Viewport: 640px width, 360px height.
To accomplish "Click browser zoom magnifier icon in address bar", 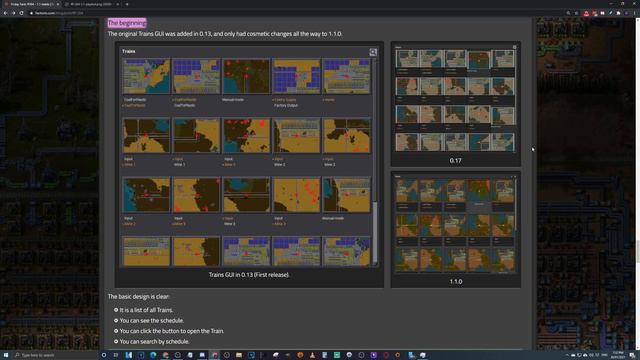I will click(x=568, y=13).
